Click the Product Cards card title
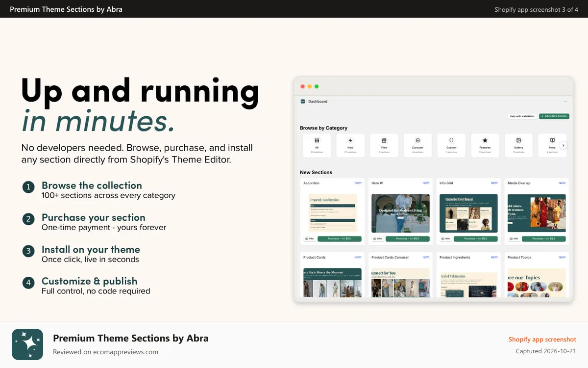This screenshot has height=368, width=588. tap(315, 257)
